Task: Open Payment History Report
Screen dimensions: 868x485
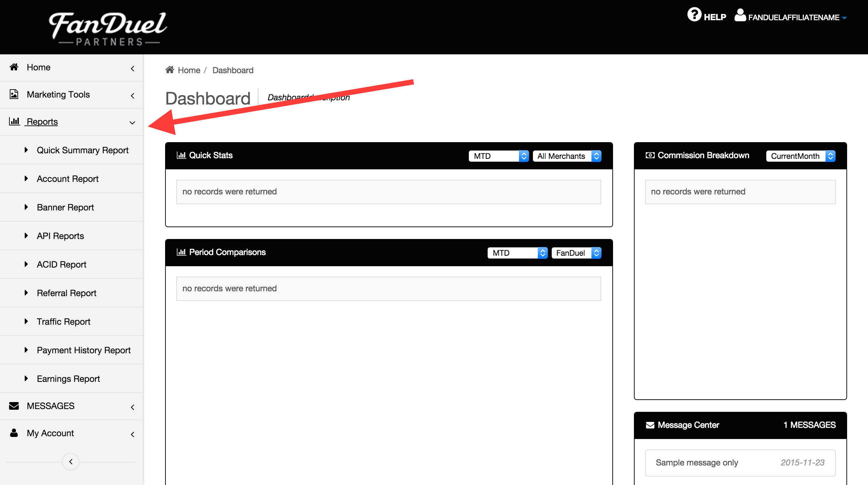Action: pos(84,350)
